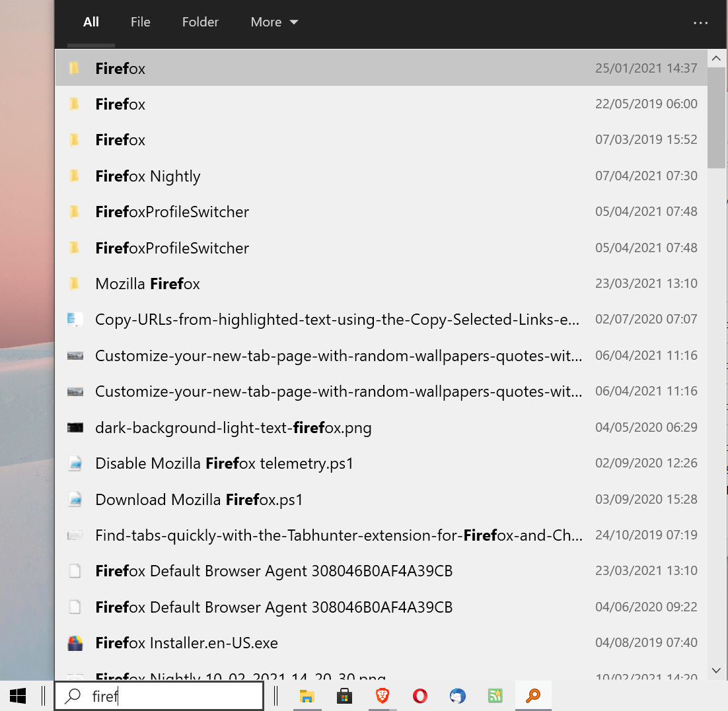Click icon of Download Mozilla Firefox.ps1
Screen dimensions: 728x711
(x=75, y=499)
